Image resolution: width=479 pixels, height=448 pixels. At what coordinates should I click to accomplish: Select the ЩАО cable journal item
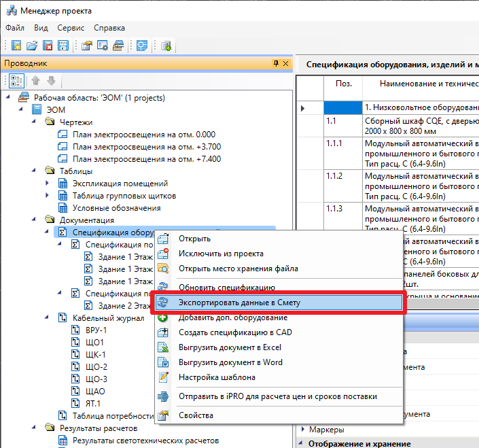[95, 392]
